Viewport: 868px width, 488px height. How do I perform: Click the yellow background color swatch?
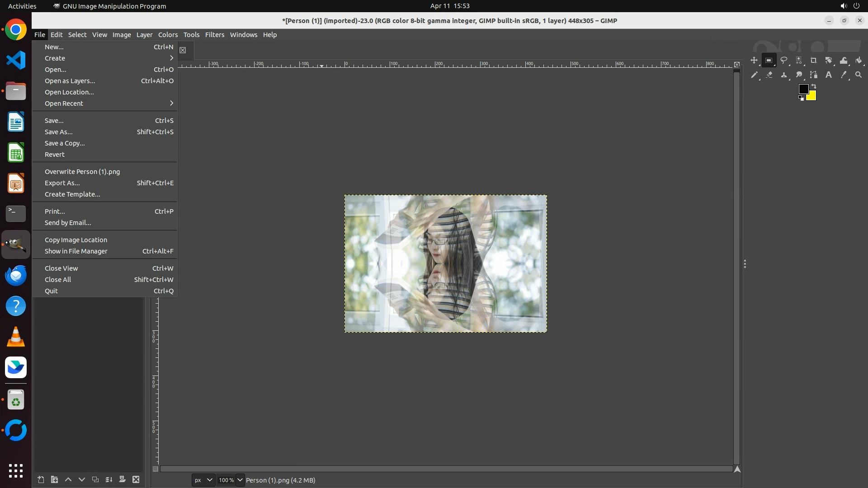[x=812, y=97]
